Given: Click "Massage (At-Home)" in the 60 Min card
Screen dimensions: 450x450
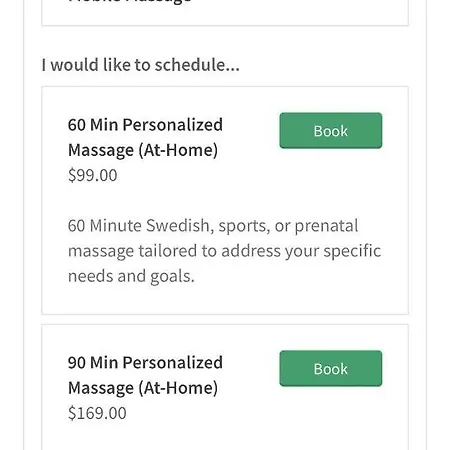Looking at the screenshot, I should [143, 150].
